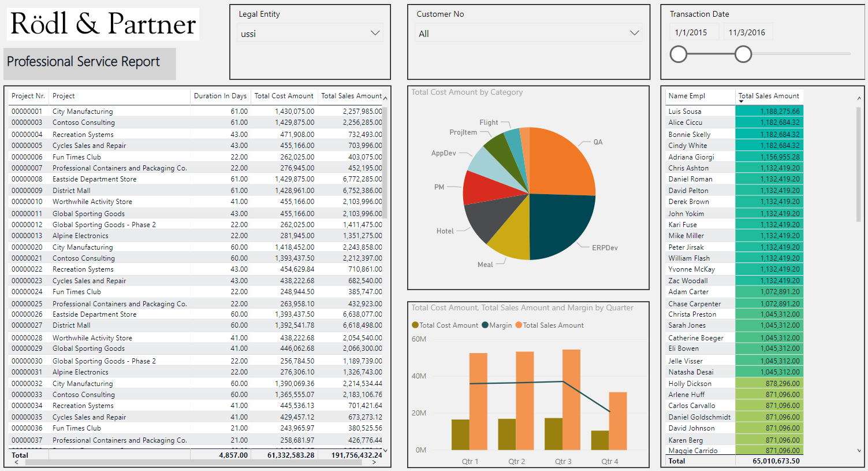The image size is (868, 471).
Task: Click scroll-up arrow of the projects table
Action: point(385,98)
